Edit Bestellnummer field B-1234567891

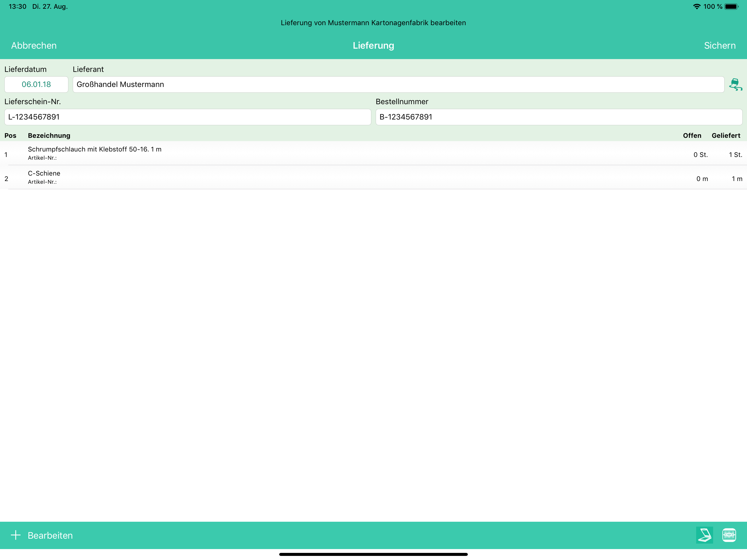click(x=559, y=117)
